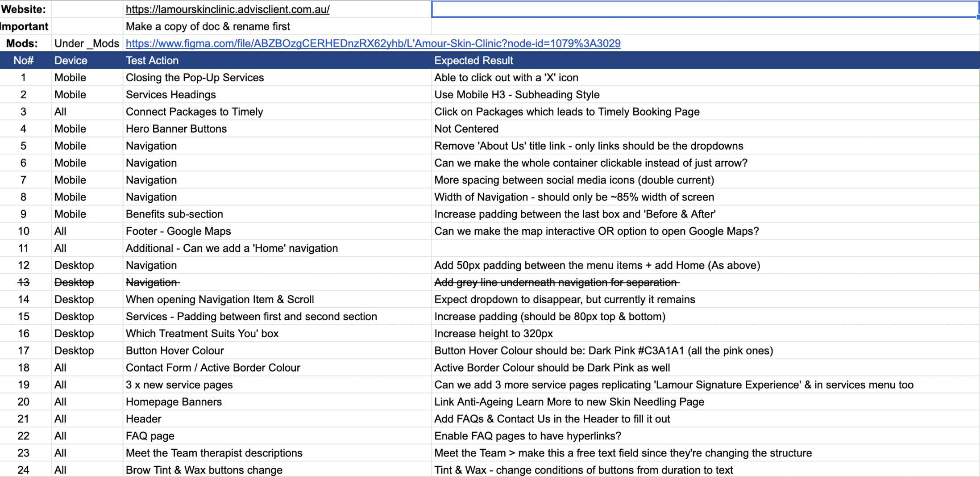Select the 'Mods:' label cell
This screenshot has height=477, width=980.
pos(25,43)
